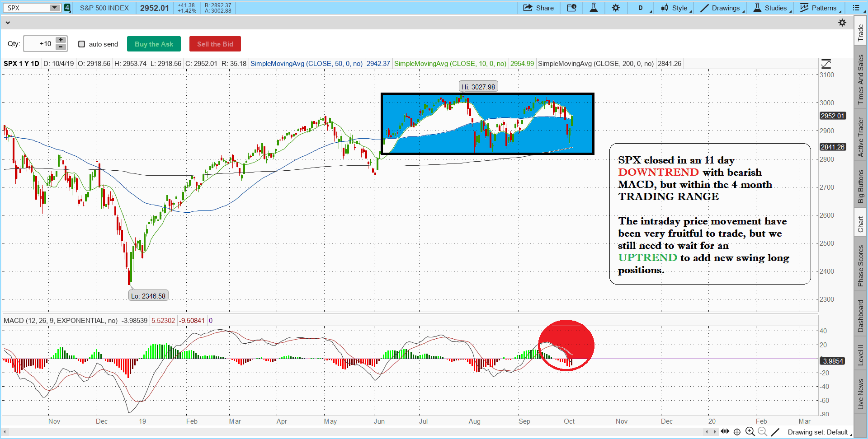Open the info window icon beside Share
This screenshot has height=439, width=868.
[x=571, y=8]
